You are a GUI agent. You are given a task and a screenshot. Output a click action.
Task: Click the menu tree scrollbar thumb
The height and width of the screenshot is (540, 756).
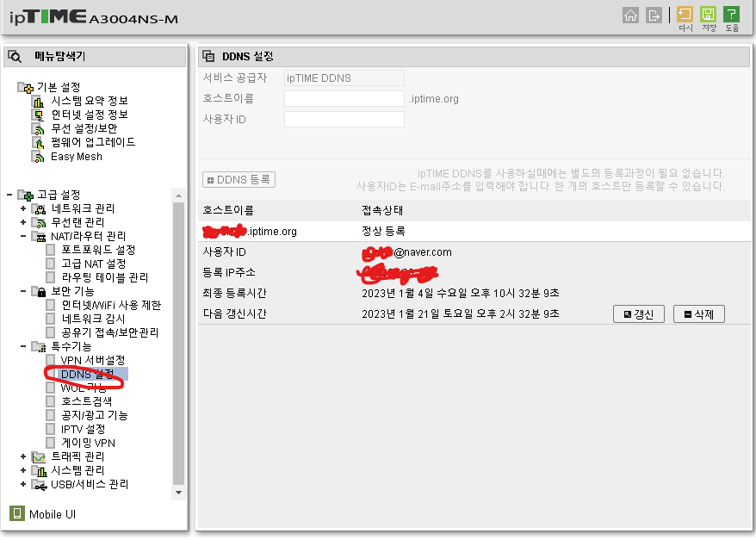[x=178, y=344]
